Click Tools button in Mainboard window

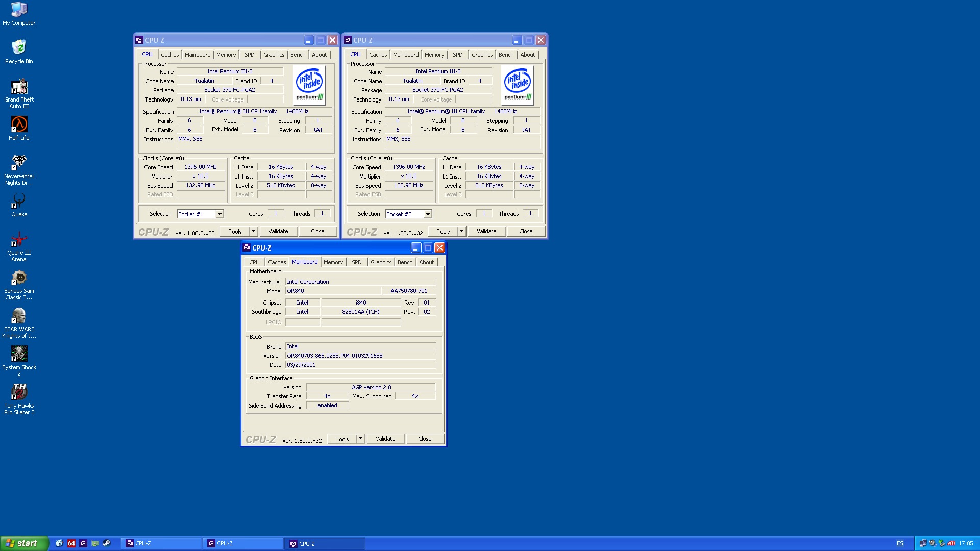pos(342,439)
